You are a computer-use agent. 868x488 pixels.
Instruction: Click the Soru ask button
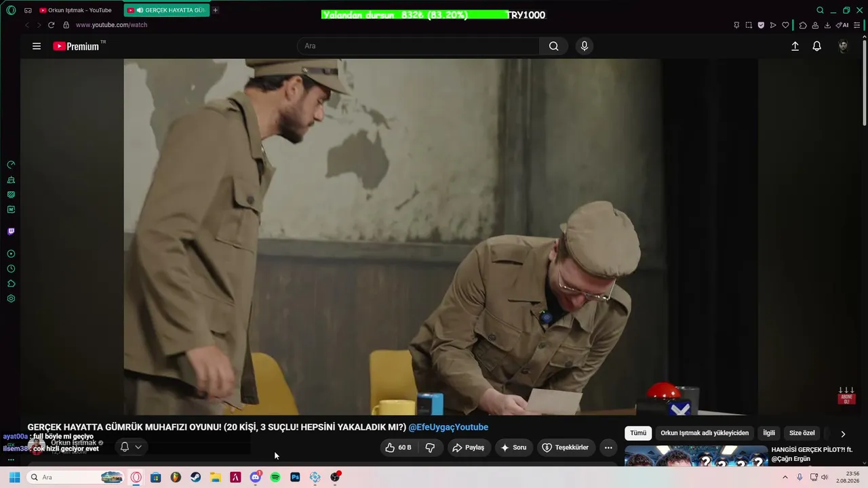point(513,447)
